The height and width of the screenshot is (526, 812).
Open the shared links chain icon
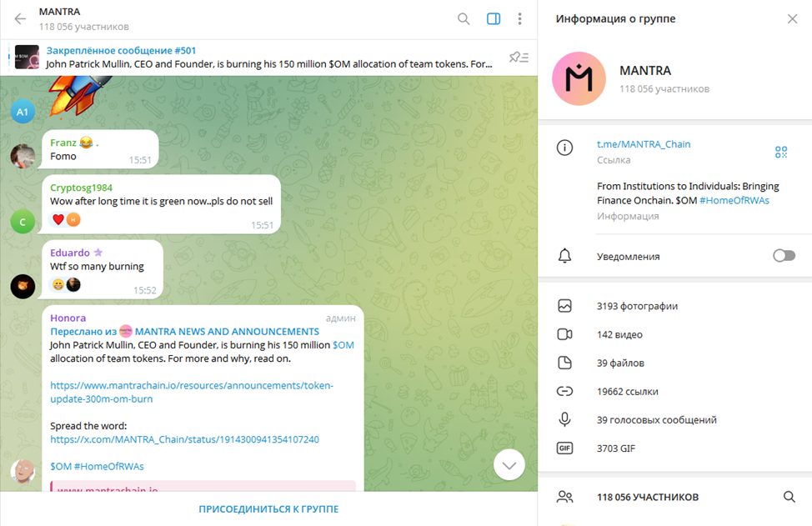pos(564,392)
